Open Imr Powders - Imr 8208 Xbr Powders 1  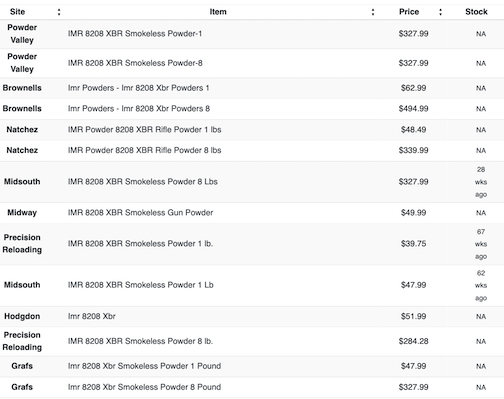pyautogui.click(x=138, y=88)
